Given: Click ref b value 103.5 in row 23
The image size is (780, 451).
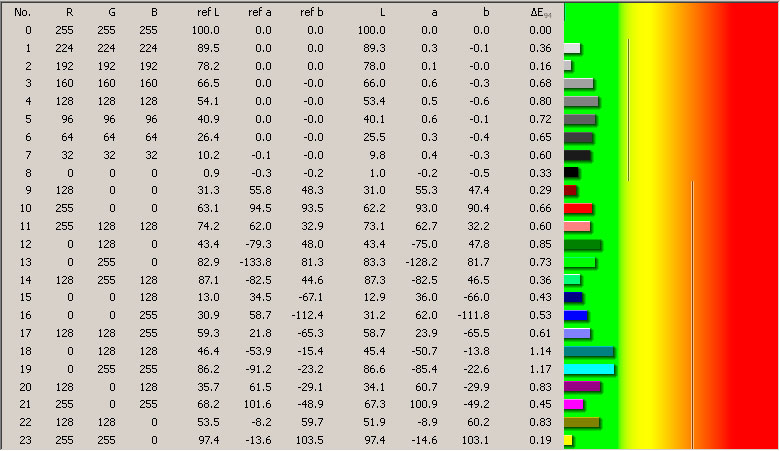Looking at the screenshot, I should [310, 440].
